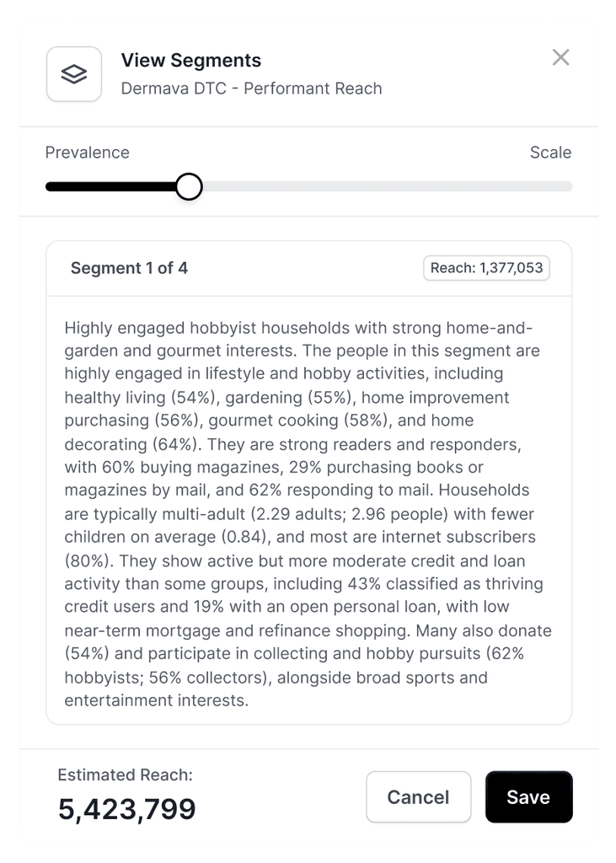
Task: Click the Scale end of the slider track
Action: [x=566, y=185]
